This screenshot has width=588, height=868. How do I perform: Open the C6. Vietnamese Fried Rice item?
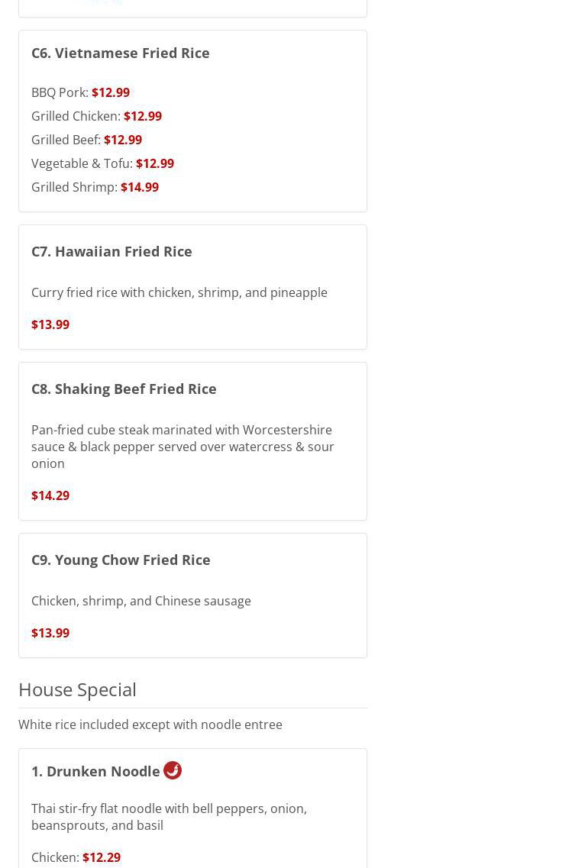pyautogui.click(x=120, y=53)
